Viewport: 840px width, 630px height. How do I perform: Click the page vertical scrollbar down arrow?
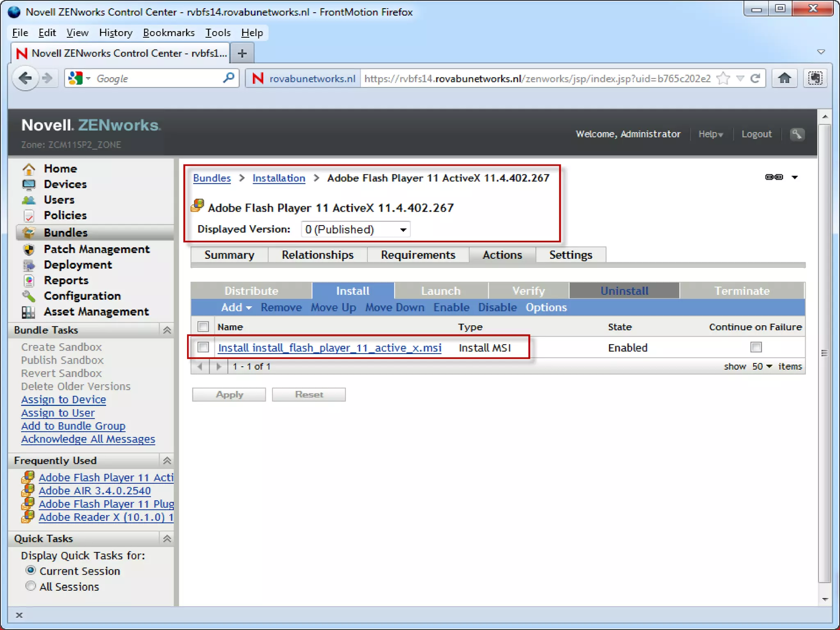(x=825, y=599)
